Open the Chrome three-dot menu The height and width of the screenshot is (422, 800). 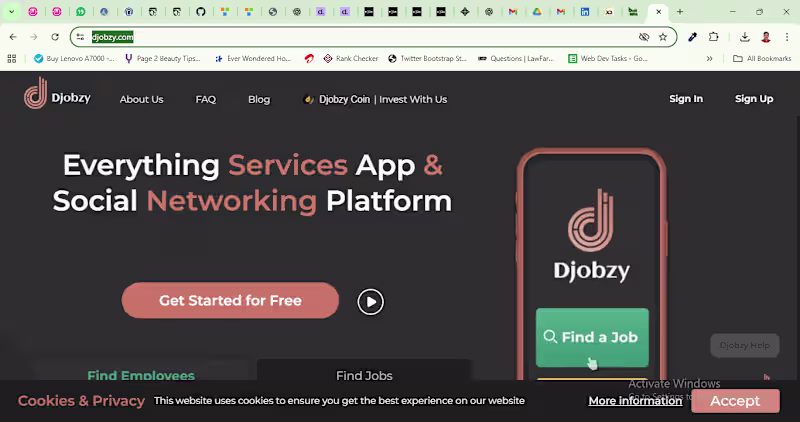tap(787, 37)
